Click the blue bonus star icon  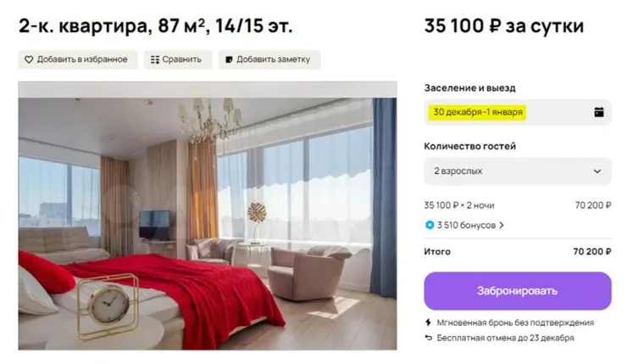click(429, 225)
